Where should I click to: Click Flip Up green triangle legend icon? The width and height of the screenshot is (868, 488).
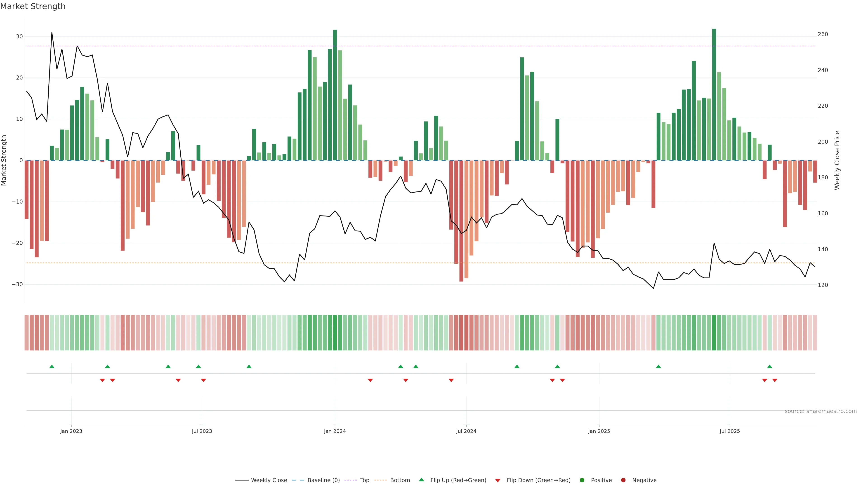tap(421, 480)
